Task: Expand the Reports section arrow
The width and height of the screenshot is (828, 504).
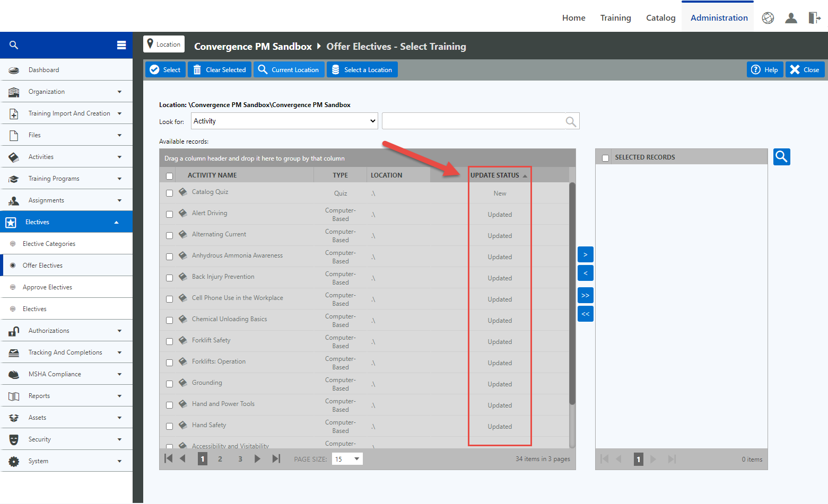Action: click(x=119, y=396)
